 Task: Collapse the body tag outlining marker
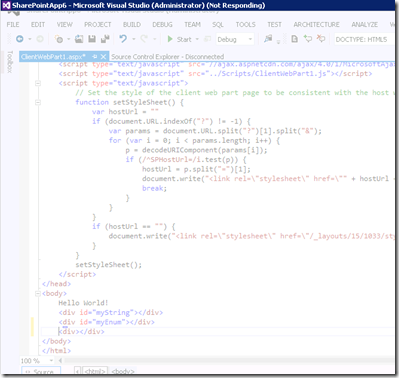click(38, 293)
